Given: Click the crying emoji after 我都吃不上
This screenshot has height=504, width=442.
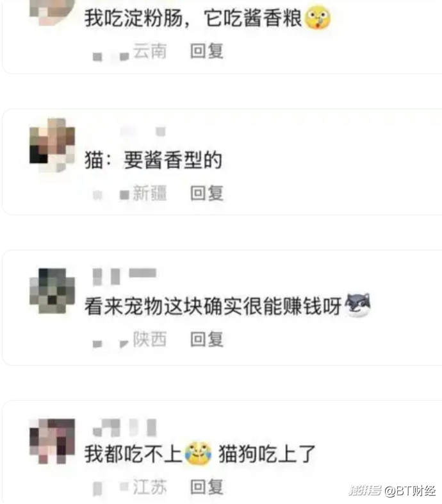Looking at the screenshot, I should click(198, 453).
